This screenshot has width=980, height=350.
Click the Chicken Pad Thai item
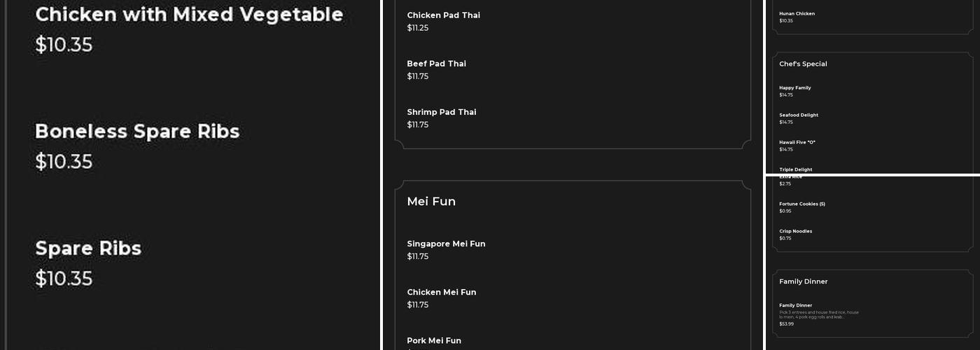coord(443,15)
